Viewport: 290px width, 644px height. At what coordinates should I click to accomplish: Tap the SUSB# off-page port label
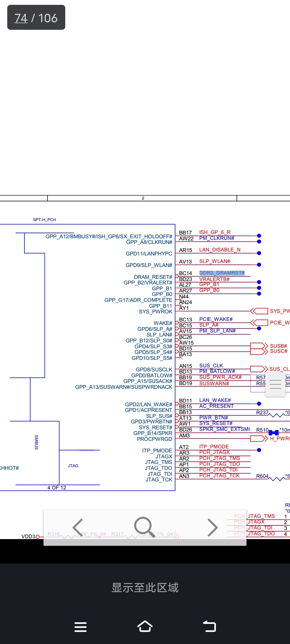point(279,346)
